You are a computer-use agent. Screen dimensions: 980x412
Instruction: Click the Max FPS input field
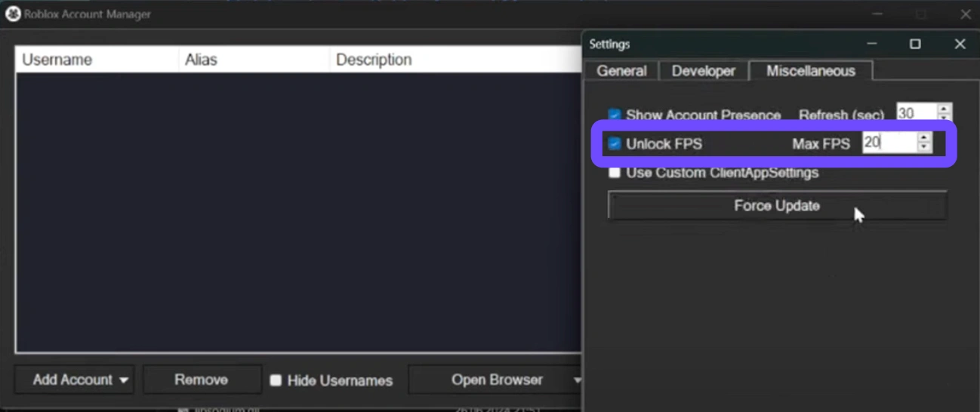pos(889,143)
